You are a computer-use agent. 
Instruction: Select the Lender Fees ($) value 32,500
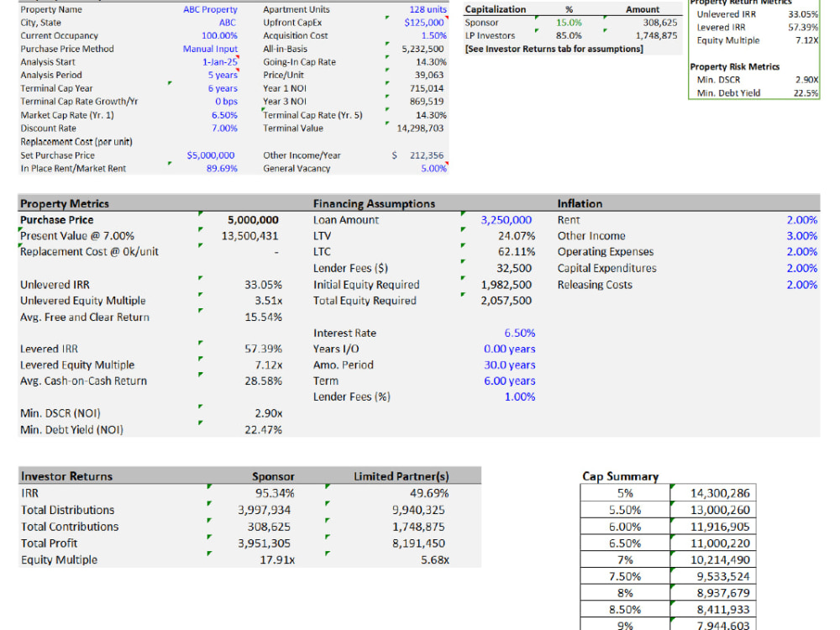click(x=514, y=269)
